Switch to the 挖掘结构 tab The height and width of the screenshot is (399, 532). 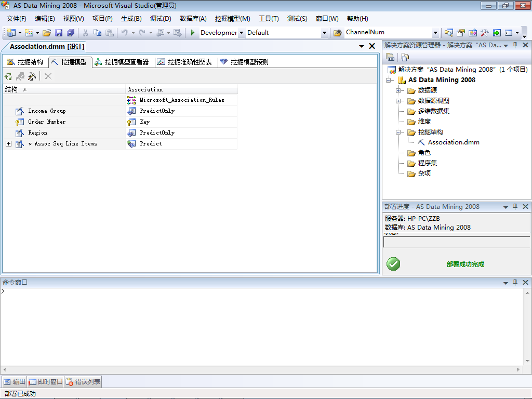point(25,62)
